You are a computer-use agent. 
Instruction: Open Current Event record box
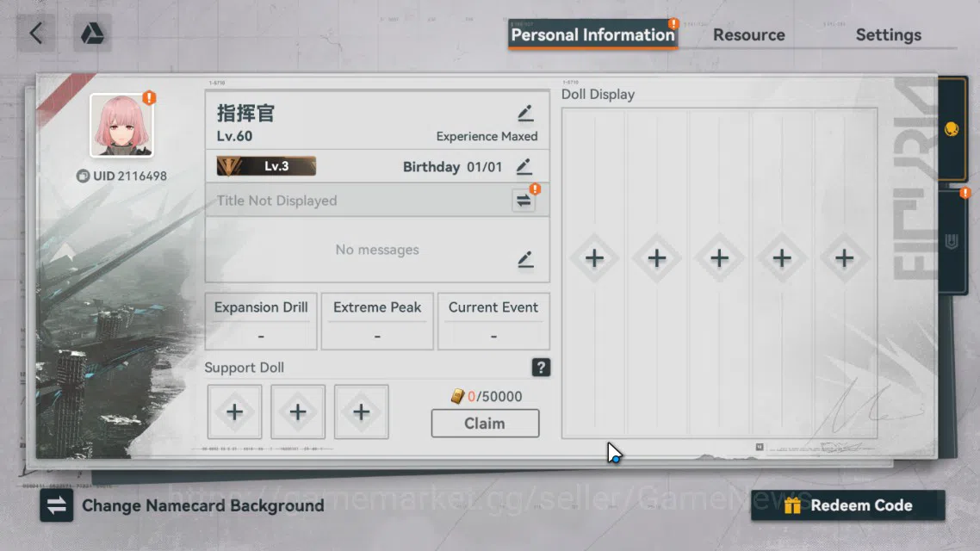point(493,321)
